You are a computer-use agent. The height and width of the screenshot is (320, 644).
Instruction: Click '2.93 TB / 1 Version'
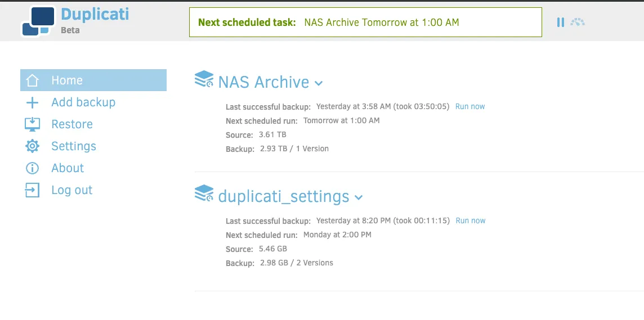pos(294,148)
